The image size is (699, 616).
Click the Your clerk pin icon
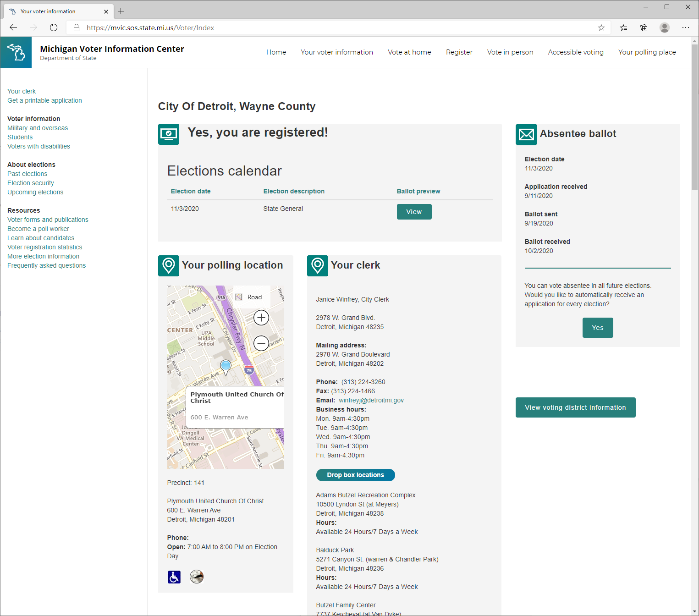(318, 266)
